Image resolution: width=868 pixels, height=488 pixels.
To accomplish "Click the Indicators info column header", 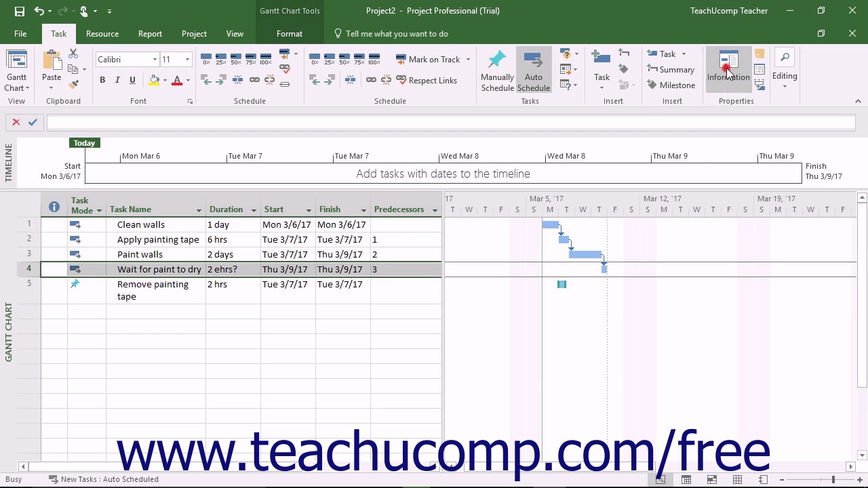I will 54,207.
